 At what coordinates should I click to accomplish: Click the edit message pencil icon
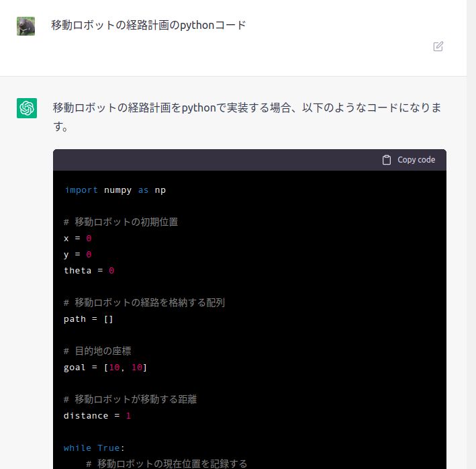click(x=438, y=46)
